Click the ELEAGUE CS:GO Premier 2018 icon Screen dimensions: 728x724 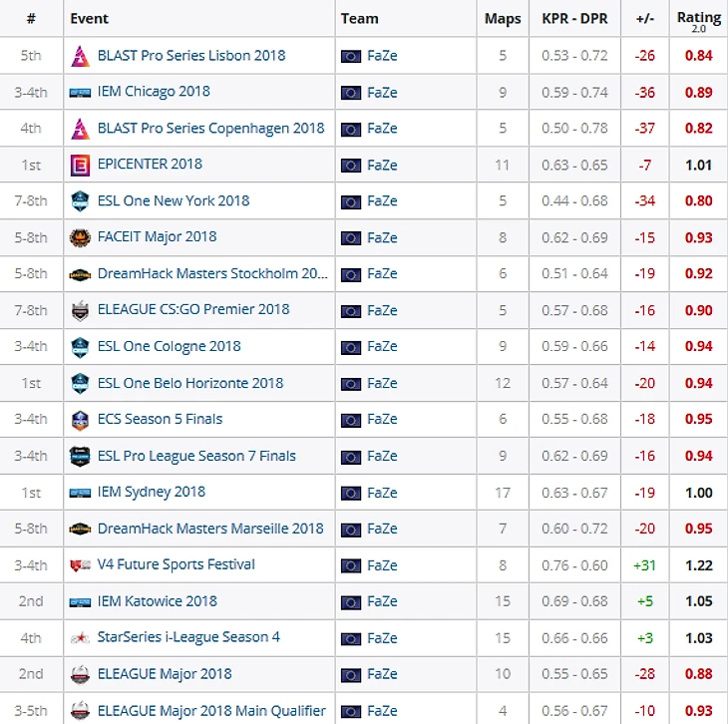pos(81,310)
